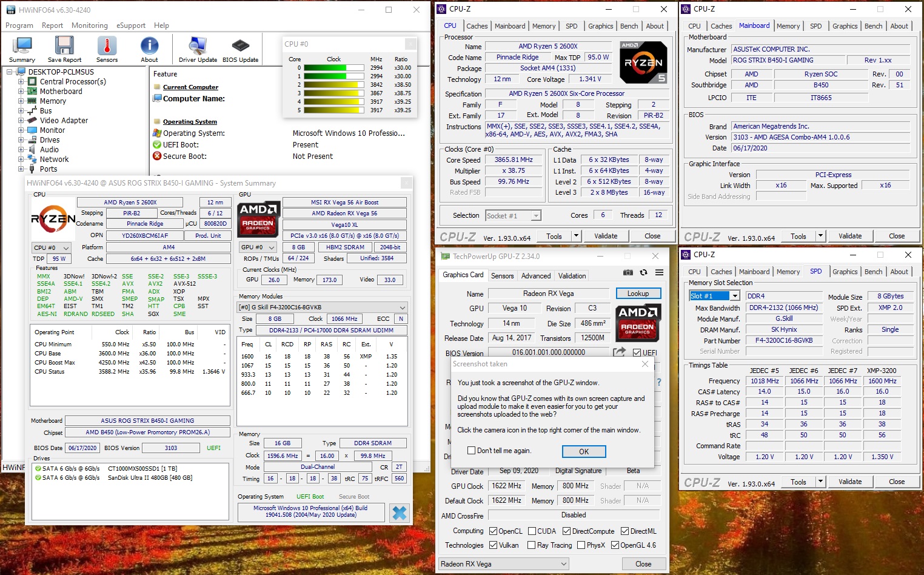The width and height of the screenshot is (924, 575).
Task: Click the GPU Name field Radeon RX Vega
Action: pyautogui.click(x=549, y=294)
